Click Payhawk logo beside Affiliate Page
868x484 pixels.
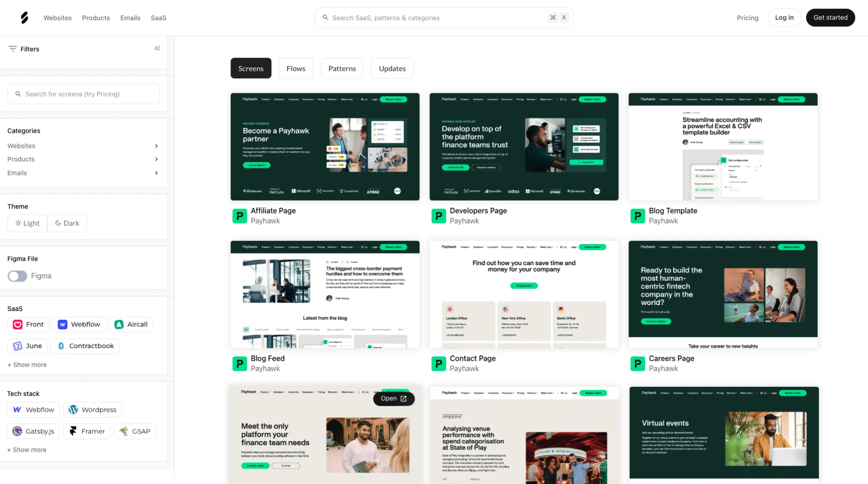coord(240,216)
